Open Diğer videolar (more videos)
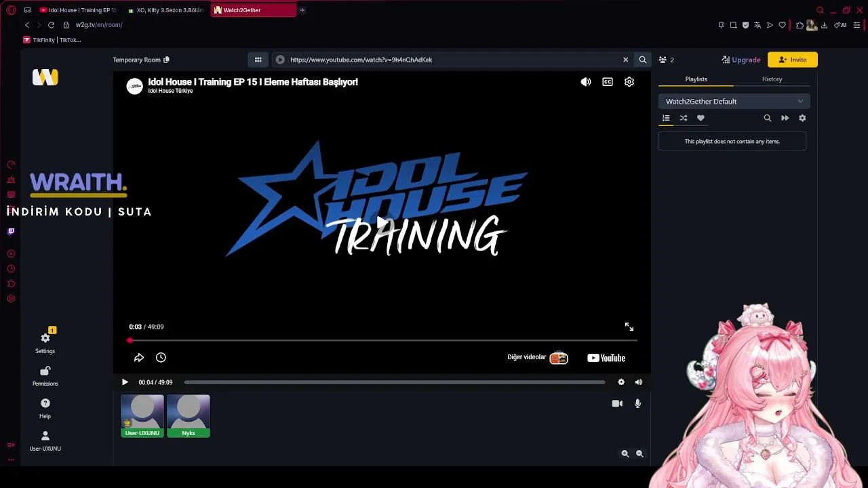The width and height of the screenshot is (868, 488). pos(537,358)
